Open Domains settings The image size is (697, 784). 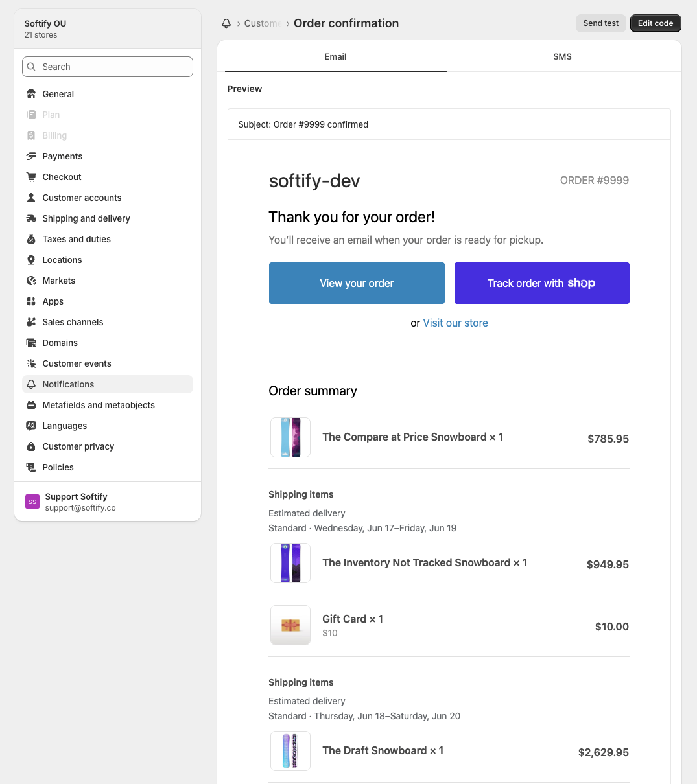click(x=108, y=343)
